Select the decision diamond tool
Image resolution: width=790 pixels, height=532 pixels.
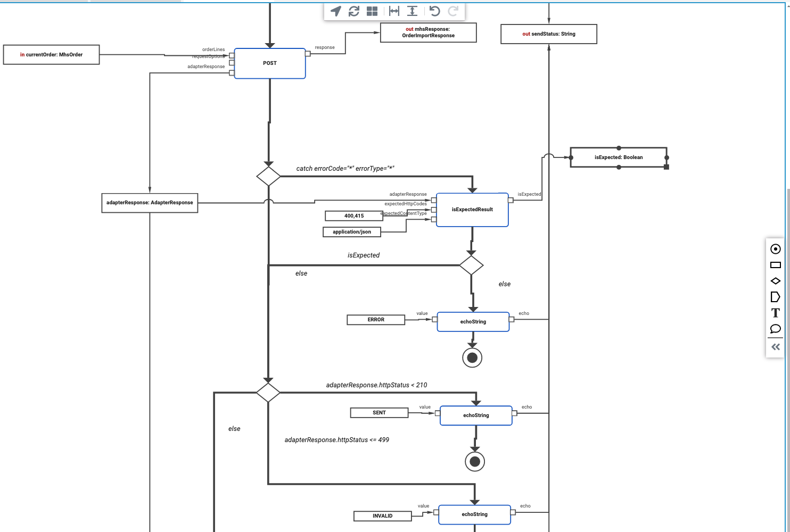click(x=775, y=281)
